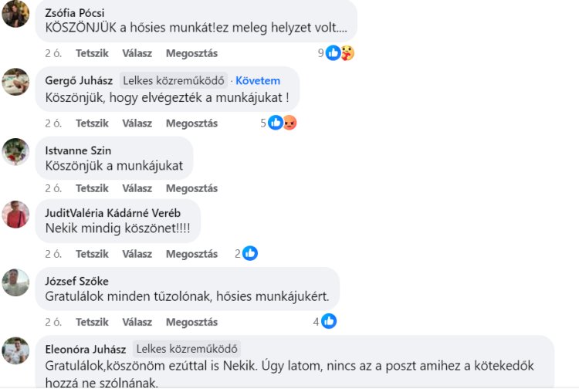
Task: Click JuditValéria Kádárné Veréb's avatar
Action: 15,215
